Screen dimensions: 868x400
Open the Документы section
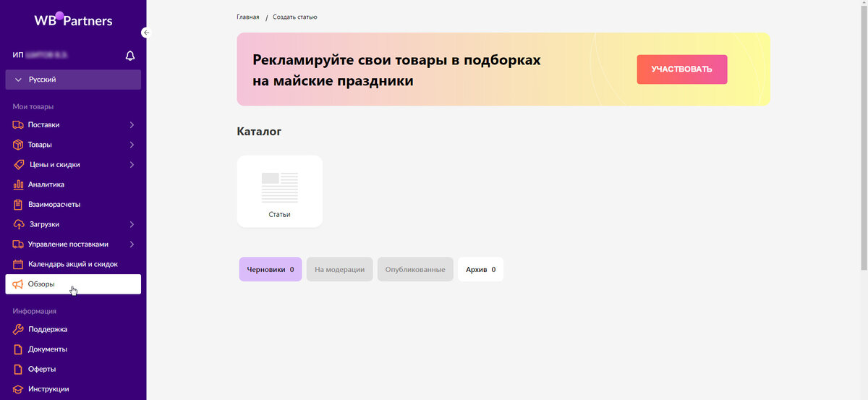pos(73,349)
